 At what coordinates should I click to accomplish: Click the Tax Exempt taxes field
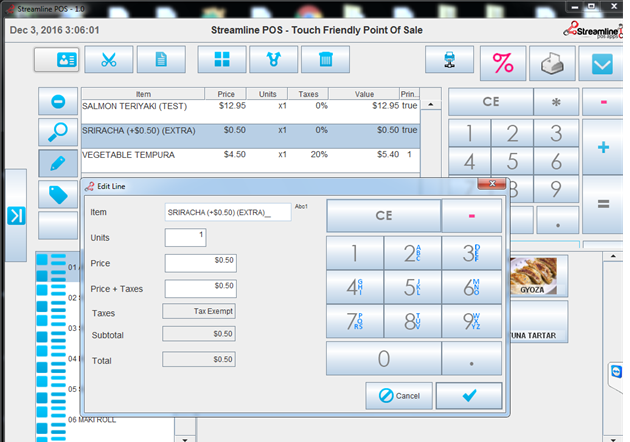tap(199, 311)
